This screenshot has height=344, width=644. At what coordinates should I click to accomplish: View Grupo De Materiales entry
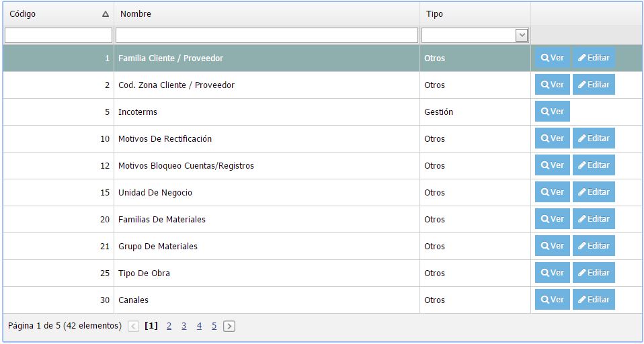point(552,246)
